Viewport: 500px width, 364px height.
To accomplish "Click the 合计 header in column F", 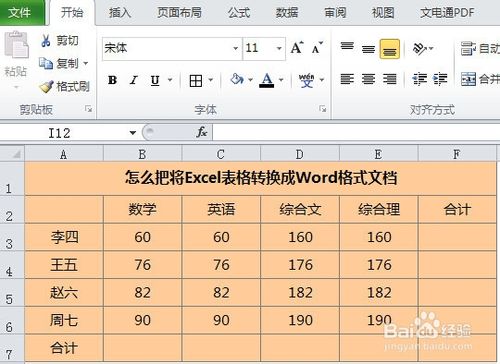I will click(457, 209).
